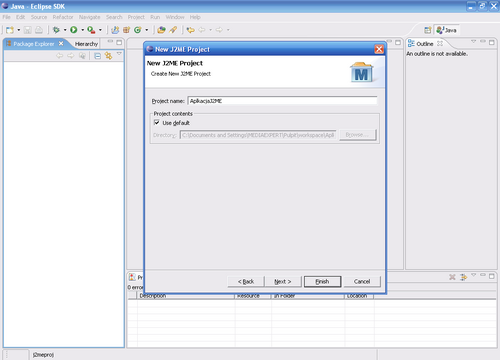Switch to the Package Explorer tab

(33, 44)
